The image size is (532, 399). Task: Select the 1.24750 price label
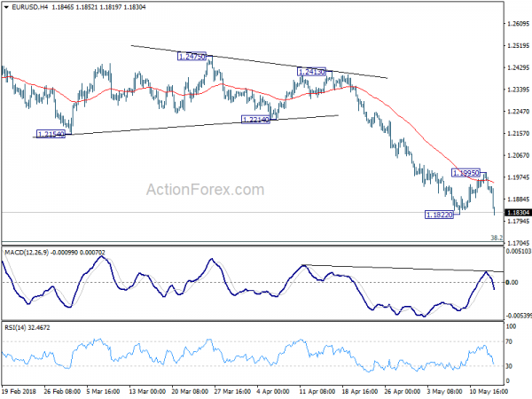point(192,57)
